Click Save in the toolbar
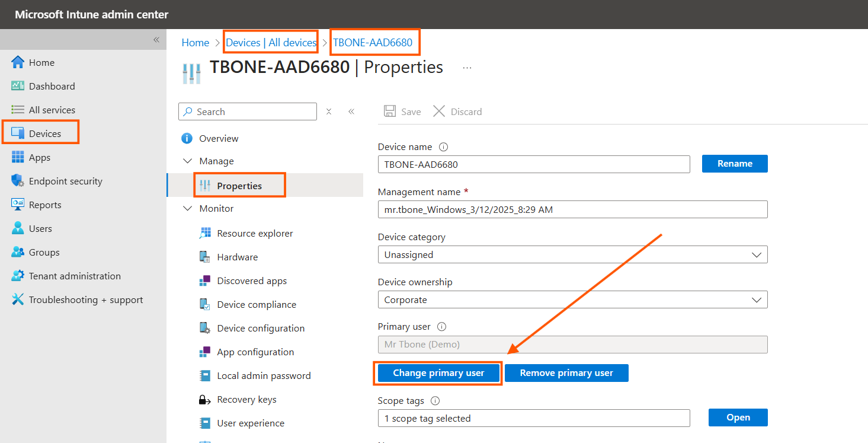Image resolution: width=868 pixels, height=443 pixels. (x=402, y=111)
